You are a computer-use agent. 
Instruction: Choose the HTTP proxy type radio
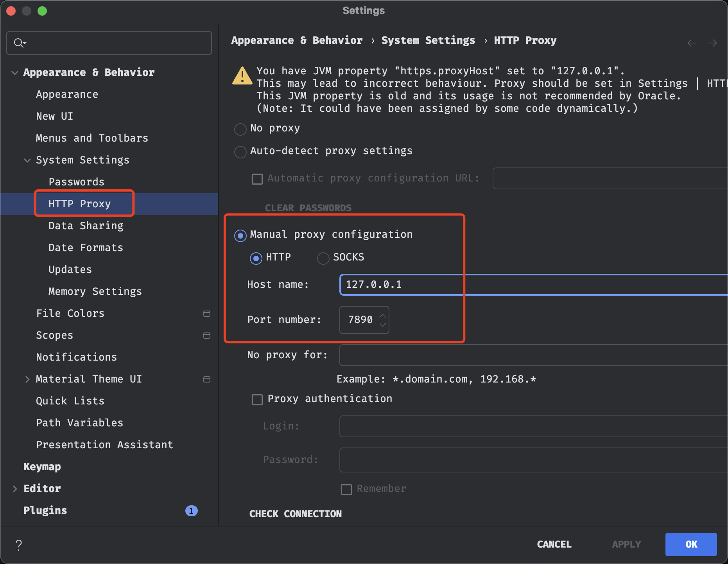pos(256,258)
